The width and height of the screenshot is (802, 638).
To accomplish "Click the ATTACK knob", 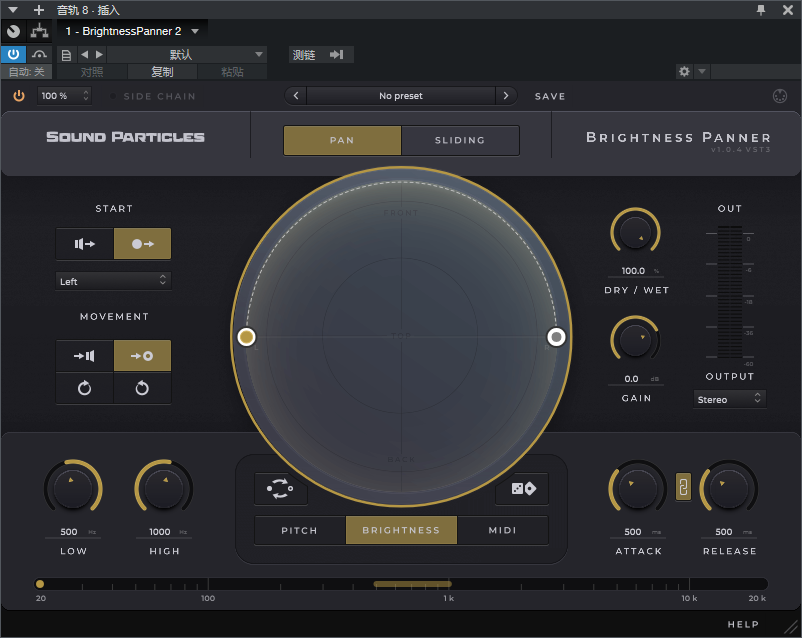I will click(638, 489).
